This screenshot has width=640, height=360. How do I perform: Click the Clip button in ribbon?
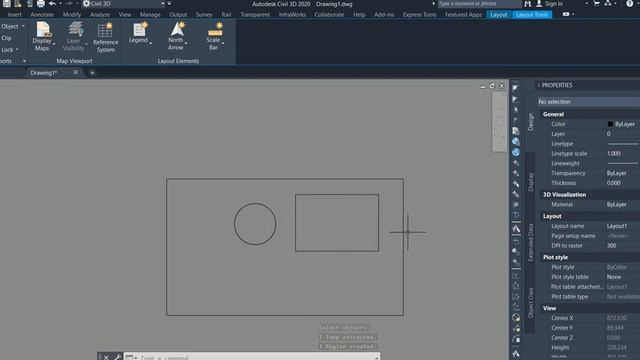[x=6, y=38]
